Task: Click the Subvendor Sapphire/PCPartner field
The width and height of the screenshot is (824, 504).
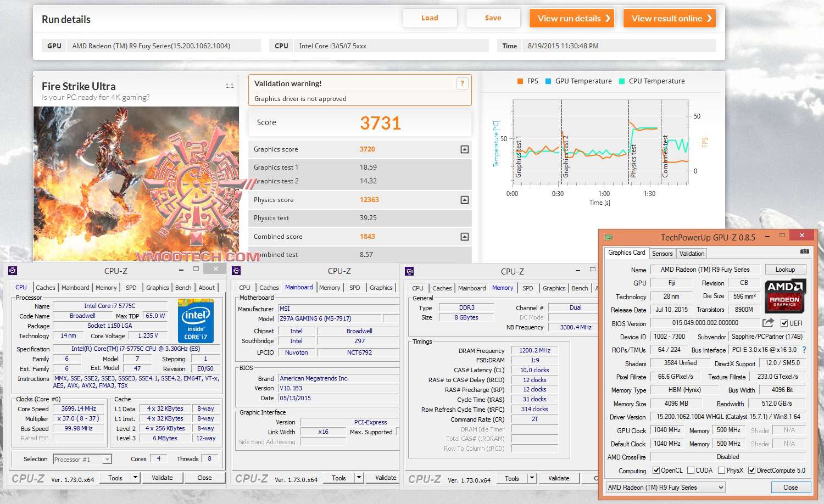Action: tap(767, 337)
